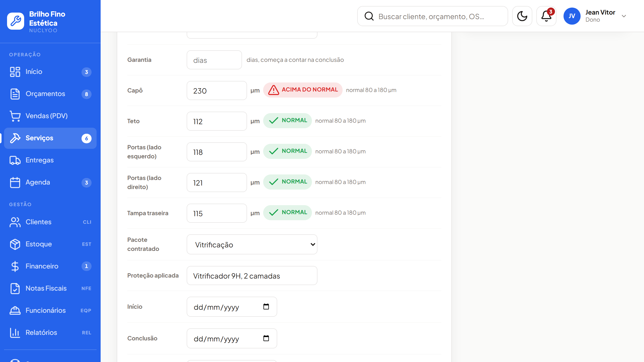This screenshot has width=644, height=362.
Task: Go to Serviços menu item
Action: click(x=50, y=138)
